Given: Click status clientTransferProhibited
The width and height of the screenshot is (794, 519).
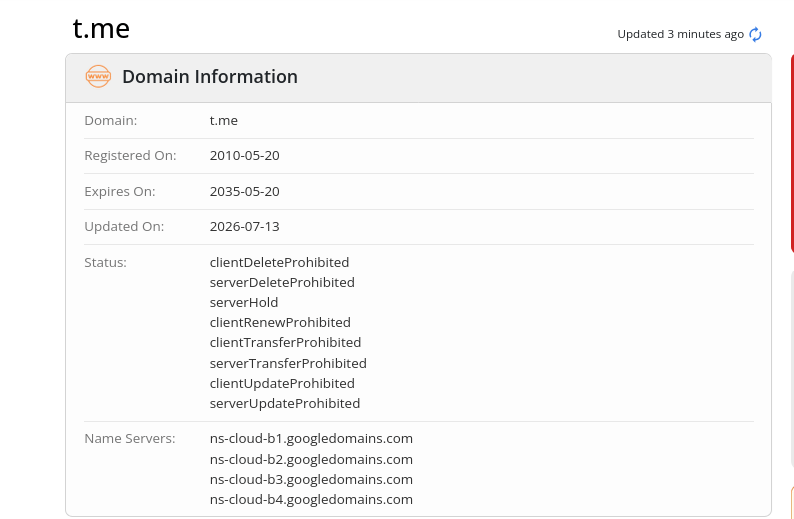Looking at the screenshot, I should (285, 342).
